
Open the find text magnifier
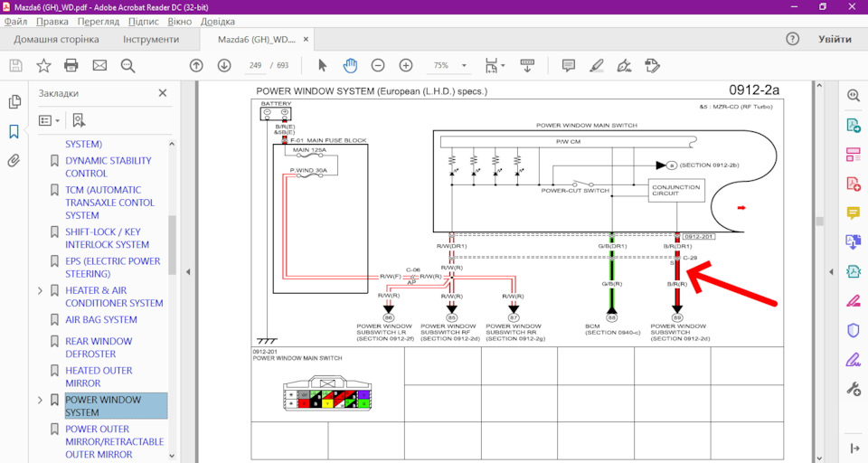pos(127,65)
